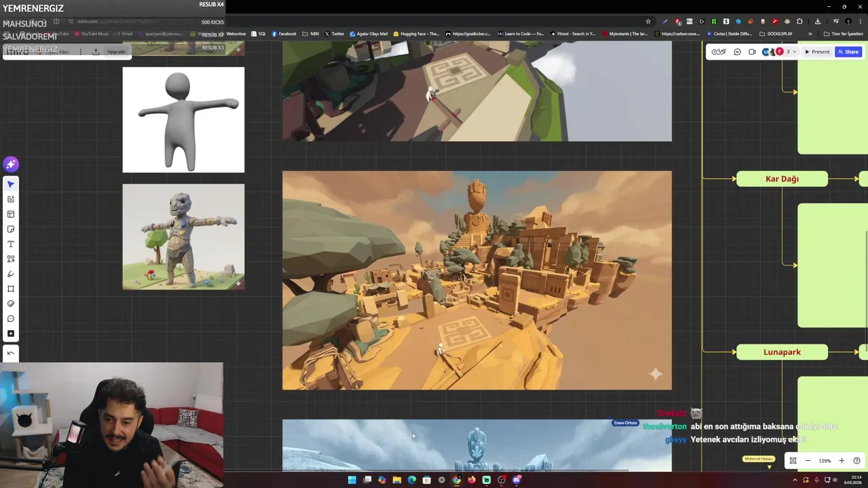This screenshot has height=488, width=868.
Task: Open Twitter bookmark
Action: click(x=334, y=34)
